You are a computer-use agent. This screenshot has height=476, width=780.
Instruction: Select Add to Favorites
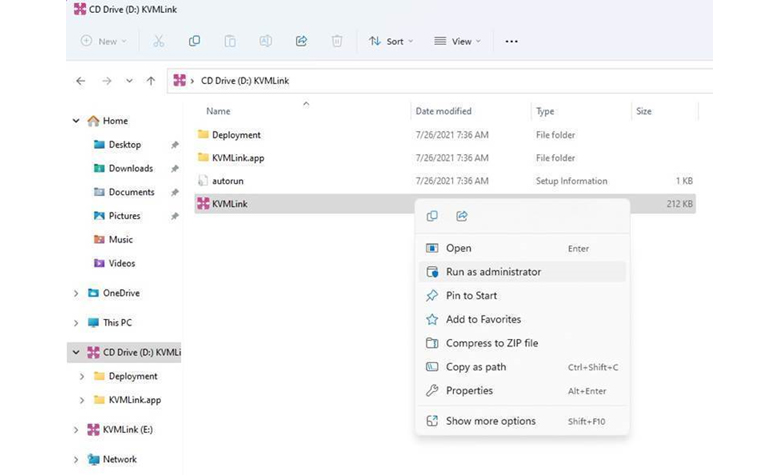(522, 319)
